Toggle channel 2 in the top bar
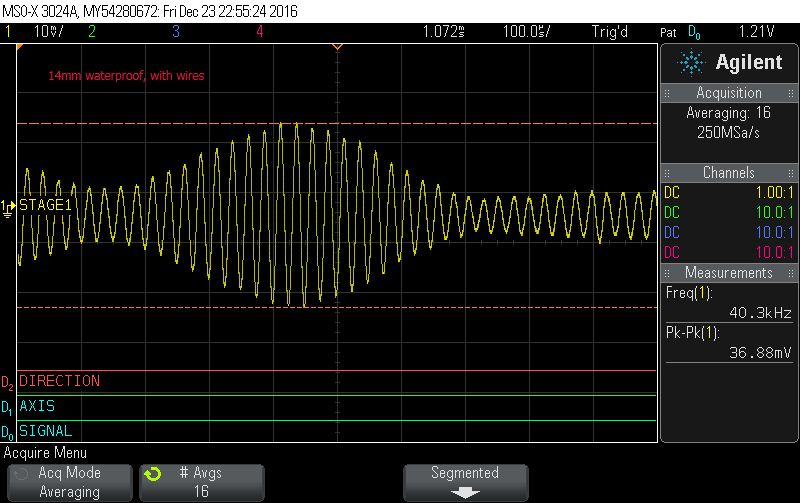 (x=91, y=32)
